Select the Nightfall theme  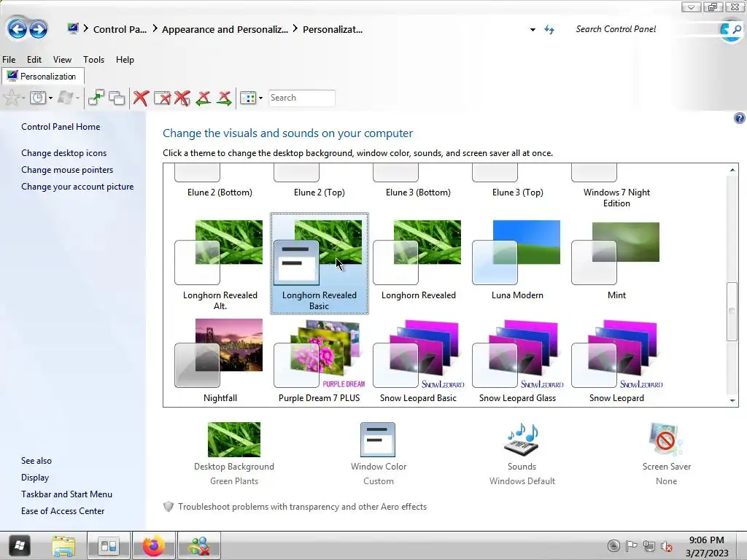(x=220, y=361)
